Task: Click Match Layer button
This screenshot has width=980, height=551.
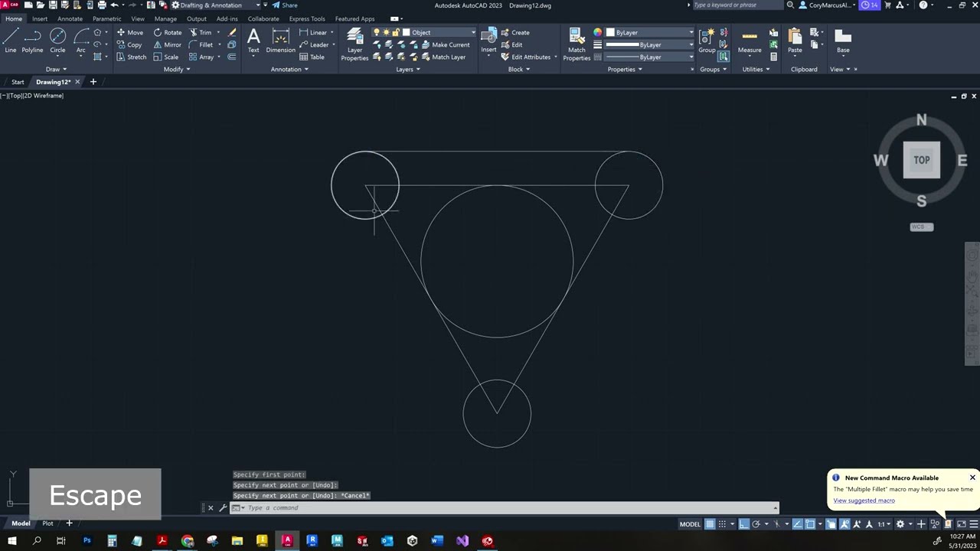Action: 443,57
